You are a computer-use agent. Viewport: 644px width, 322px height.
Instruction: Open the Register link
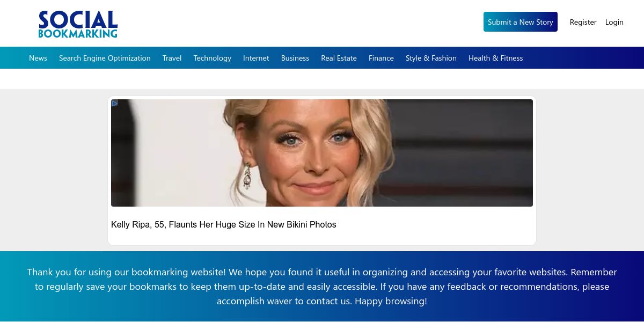(583, 22)
